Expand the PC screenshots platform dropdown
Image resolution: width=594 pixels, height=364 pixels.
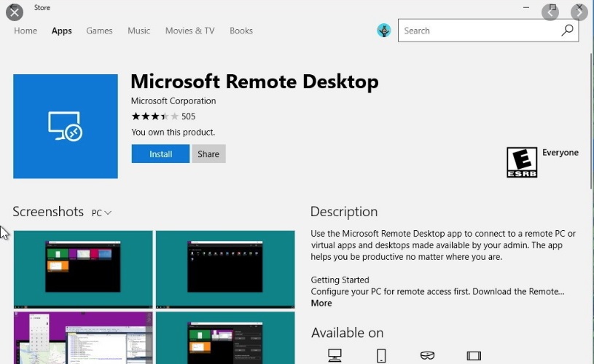101,213
